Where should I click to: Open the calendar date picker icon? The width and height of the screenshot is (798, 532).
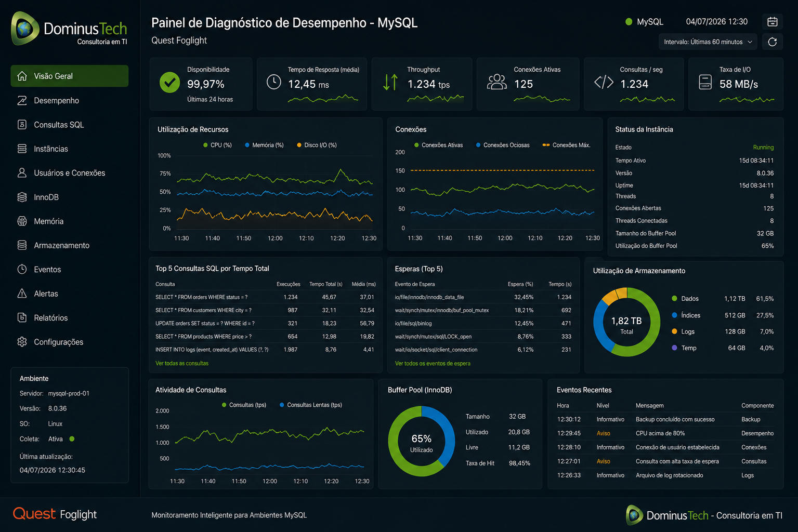[773, 22]
